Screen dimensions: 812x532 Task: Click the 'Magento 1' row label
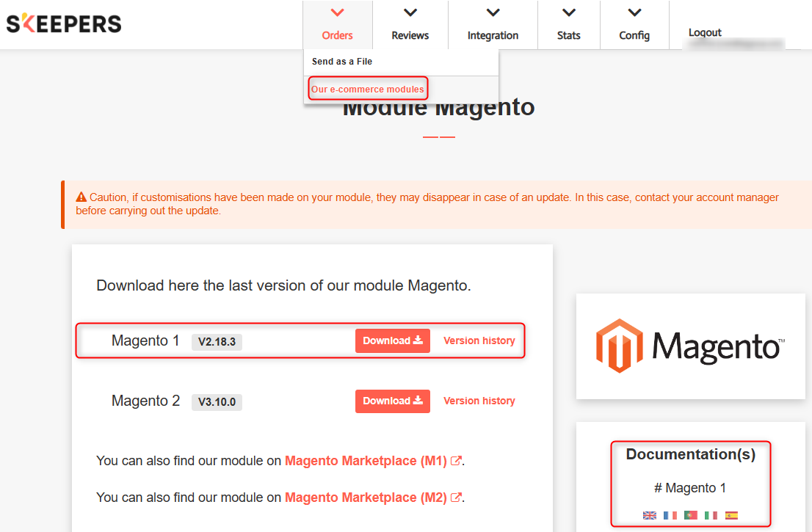tap(145, 340)
